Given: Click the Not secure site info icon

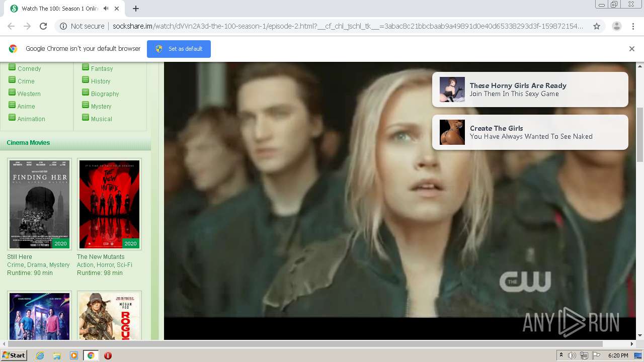Looking at the screenshot, I should pos(63,26).
